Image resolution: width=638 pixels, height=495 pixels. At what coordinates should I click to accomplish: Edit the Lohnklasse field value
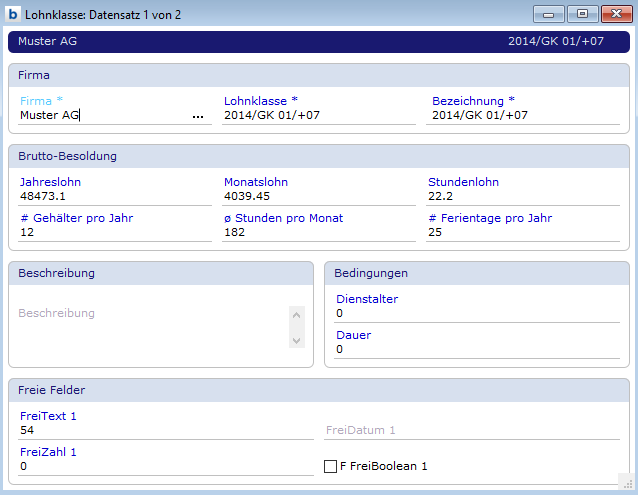pyautogui.click(x=318, y=115)
